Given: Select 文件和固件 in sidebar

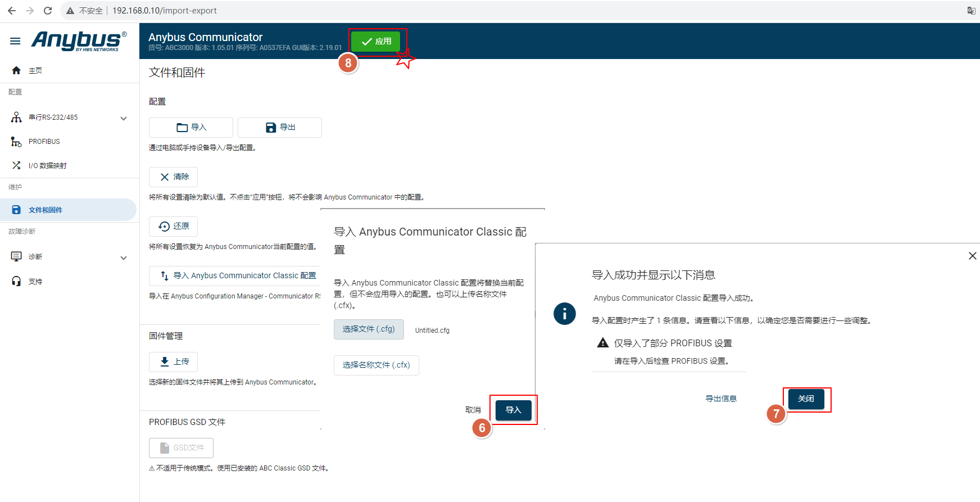Looking at the screenshot, I should point(68,210).
